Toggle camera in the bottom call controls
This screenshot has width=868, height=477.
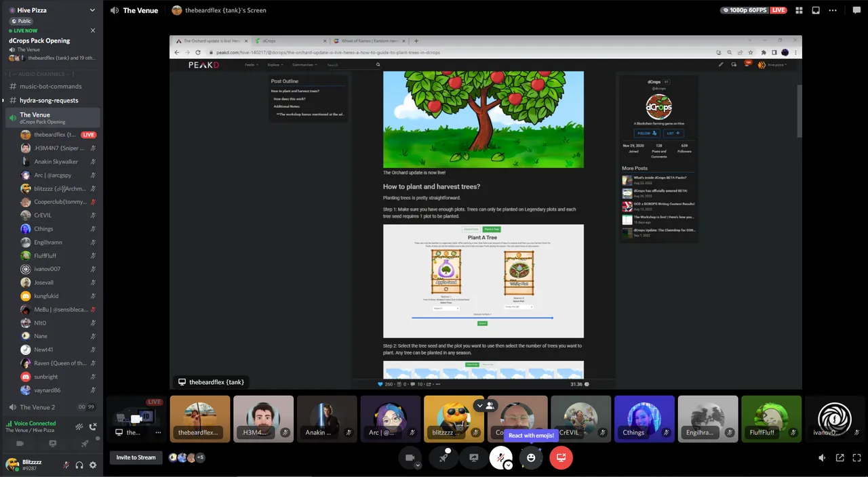pyautogui.click(x=410, y=457)
